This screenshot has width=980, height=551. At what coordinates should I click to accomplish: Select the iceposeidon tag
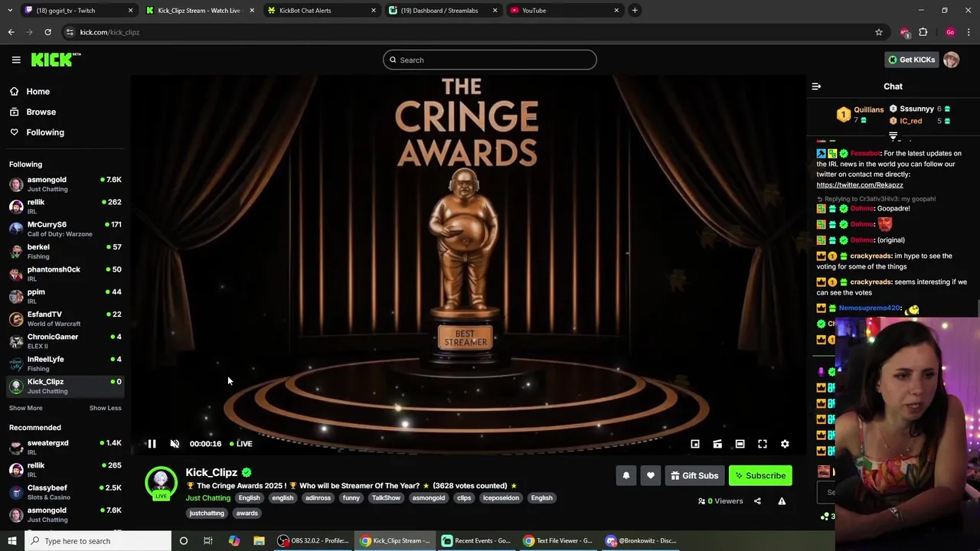click(x=501, y=498)
